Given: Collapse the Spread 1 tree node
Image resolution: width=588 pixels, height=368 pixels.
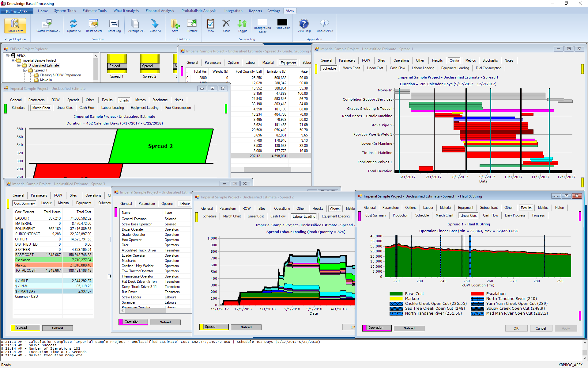Looking at the screenshot, I should click(x=25, y=70).
